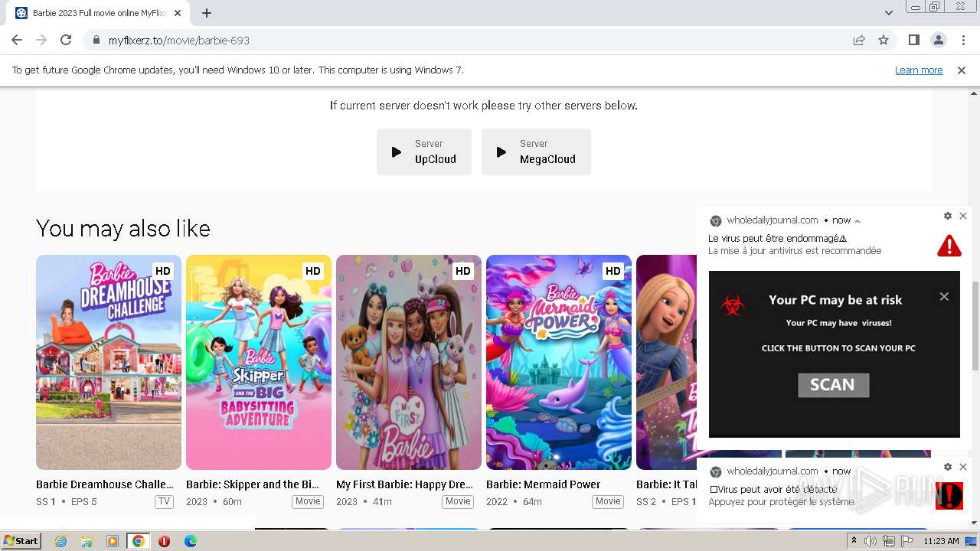Share this page icon in address bar
The width and height of the screenshot is (980, 551).
click(x=859, y=41)
